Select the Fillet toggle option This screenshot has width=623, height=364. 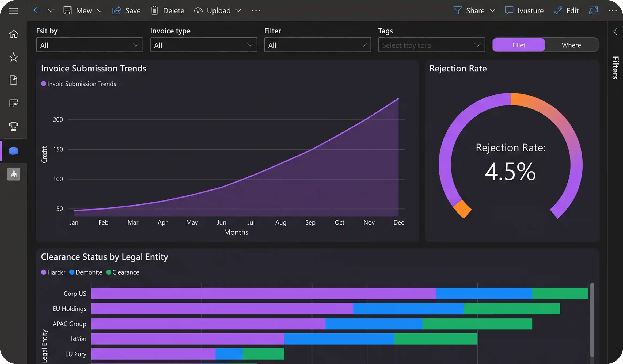tap(519, 45)
